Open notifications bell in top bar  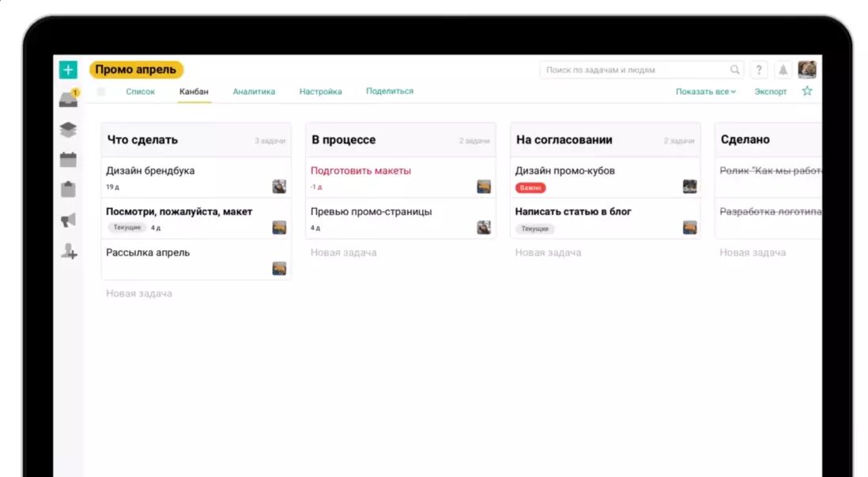click(783, 70)
